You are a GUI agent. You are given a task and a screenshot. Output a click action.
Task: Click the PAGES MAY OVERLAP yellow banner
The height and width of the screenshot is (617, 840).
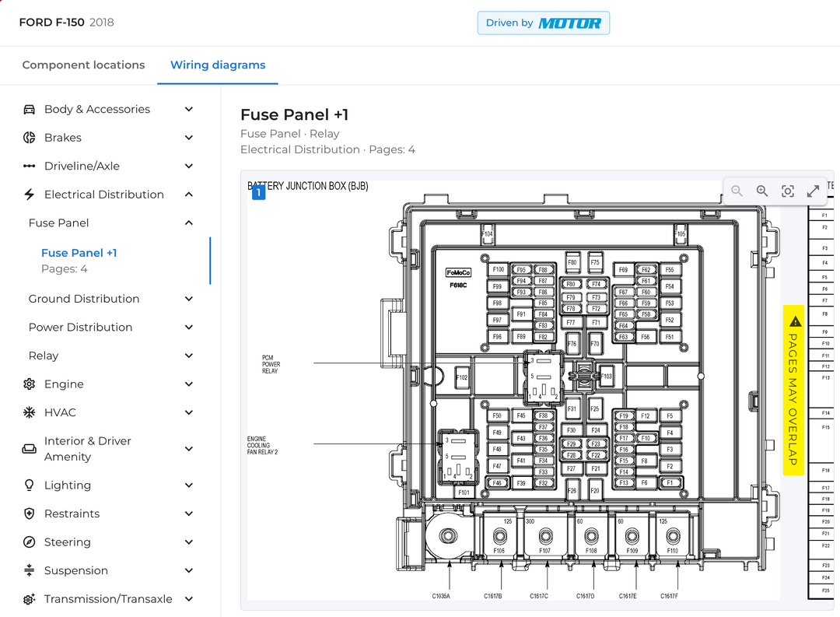(x=793, y=391)
